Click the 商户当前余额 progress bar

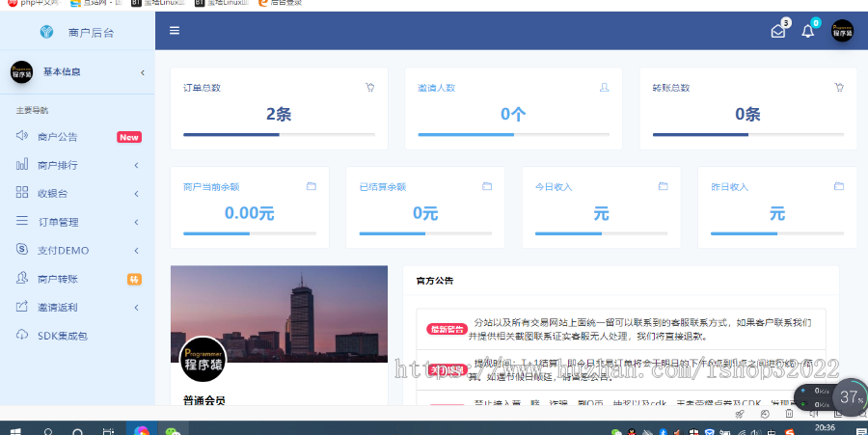pyautogui.click(x=250, y=233)
